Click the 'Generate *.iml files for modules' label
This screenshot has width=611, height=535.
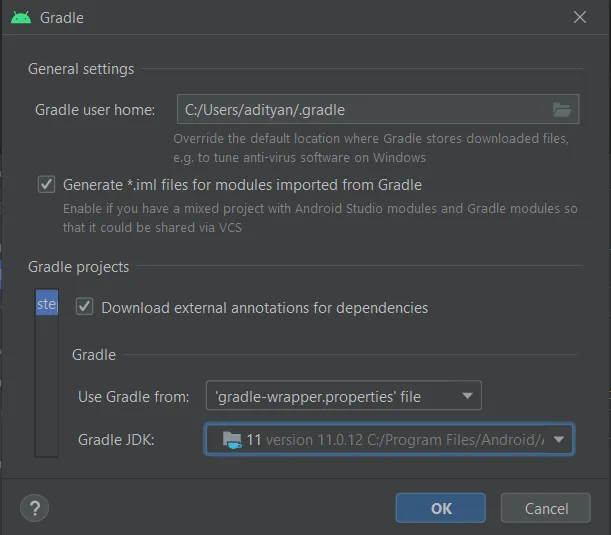pos(242,185)
